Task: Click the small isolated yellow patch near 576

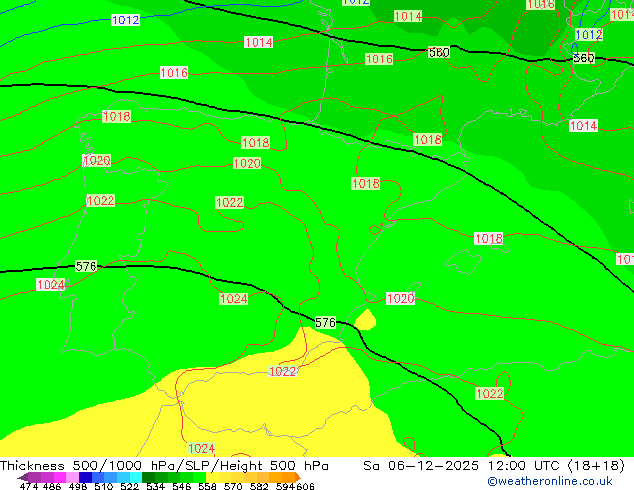Action: pos(366,320)
